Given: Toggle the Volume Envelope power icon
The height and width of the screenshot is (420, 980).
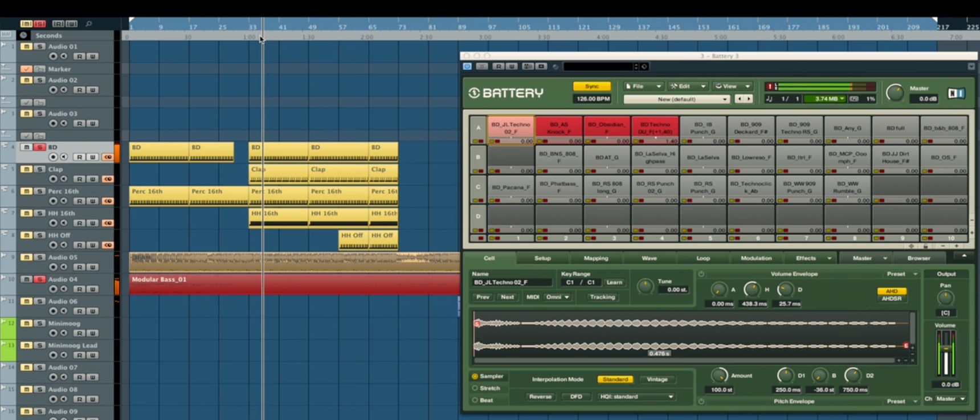Looking at the screenshot, I should click(x=701, y=274).
